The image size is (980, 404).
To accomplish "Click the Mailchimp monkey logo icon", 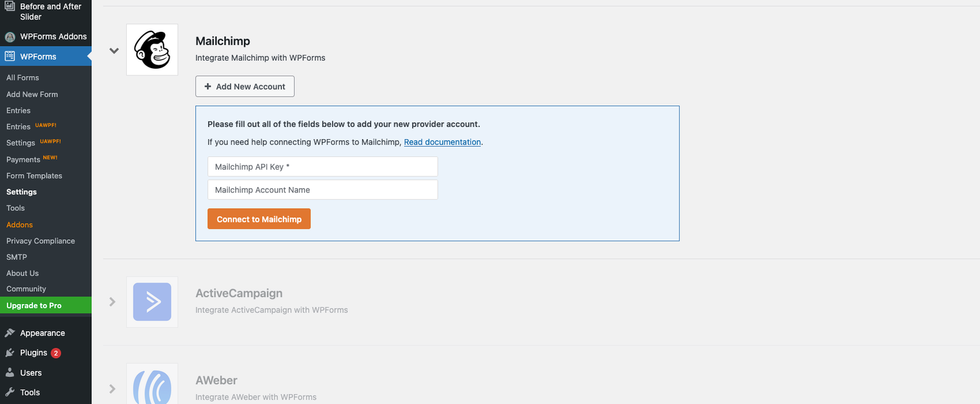I will 152,50.
